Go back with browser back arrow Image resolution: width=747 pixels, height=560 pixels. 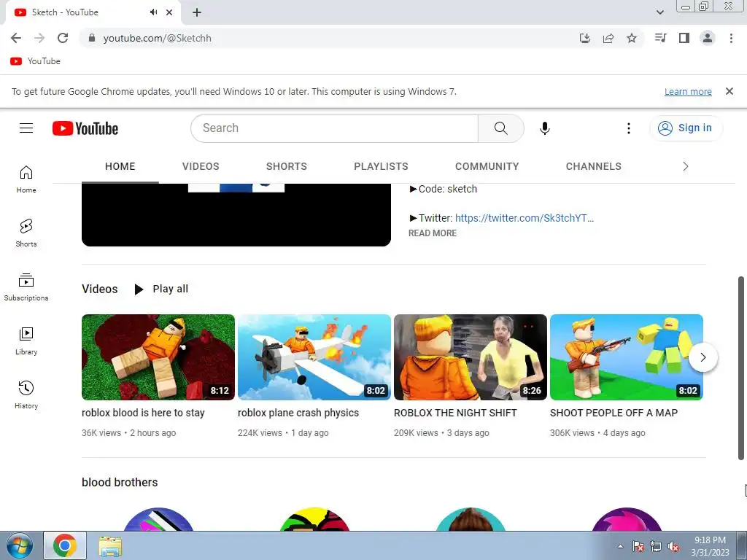coord(16,38)
